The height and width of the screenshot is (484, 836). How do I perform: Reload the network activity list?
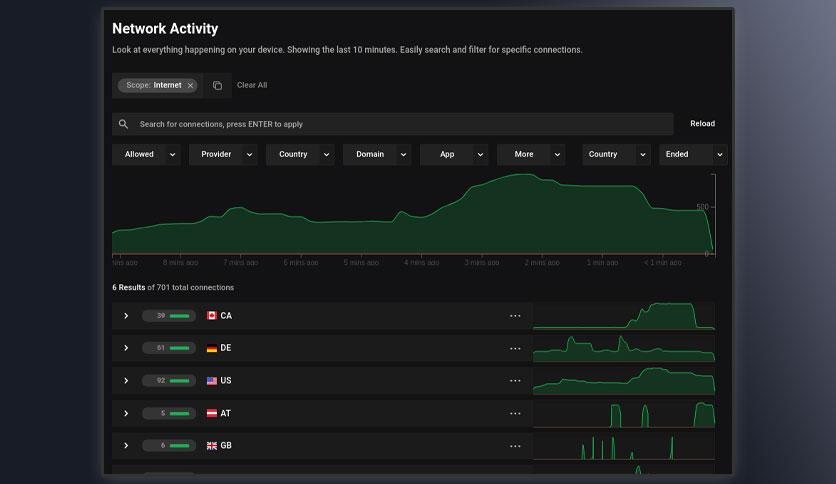click(x=702, y=123)
